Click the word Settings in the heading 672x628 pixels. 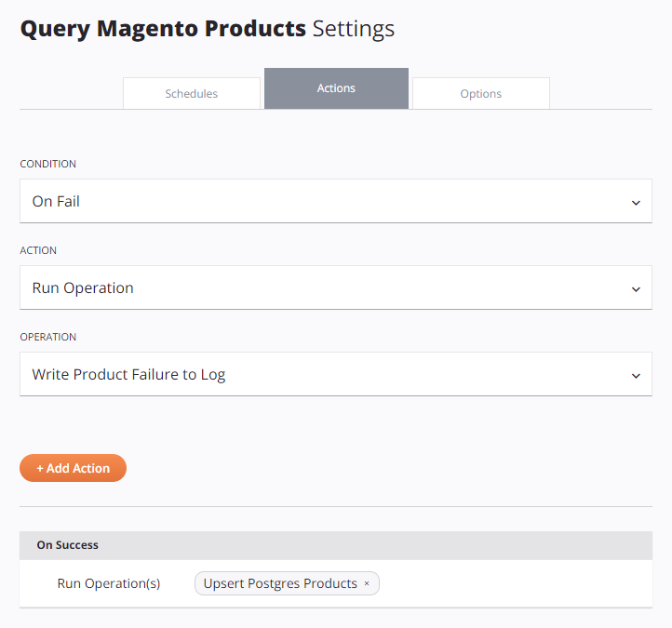tap(353, 29)
